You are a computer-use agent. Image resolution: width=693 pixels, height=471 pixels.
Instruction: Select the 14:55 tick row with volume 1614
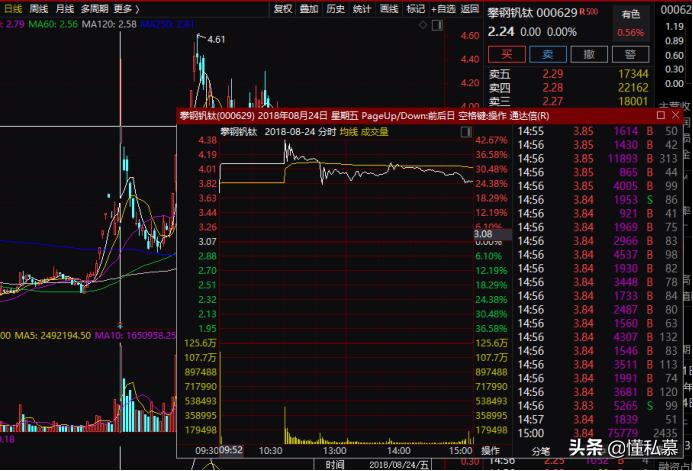click(x=598, y=131)
